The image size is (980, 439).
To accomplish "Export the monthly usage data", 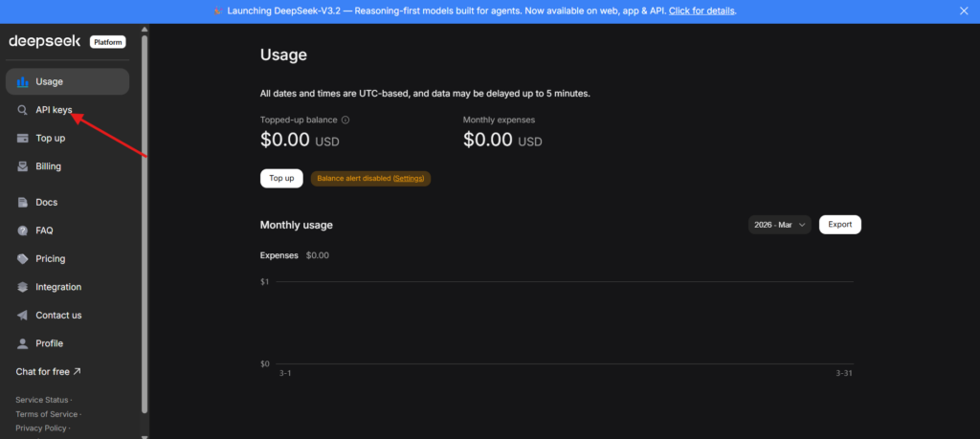I will point(839,225).
